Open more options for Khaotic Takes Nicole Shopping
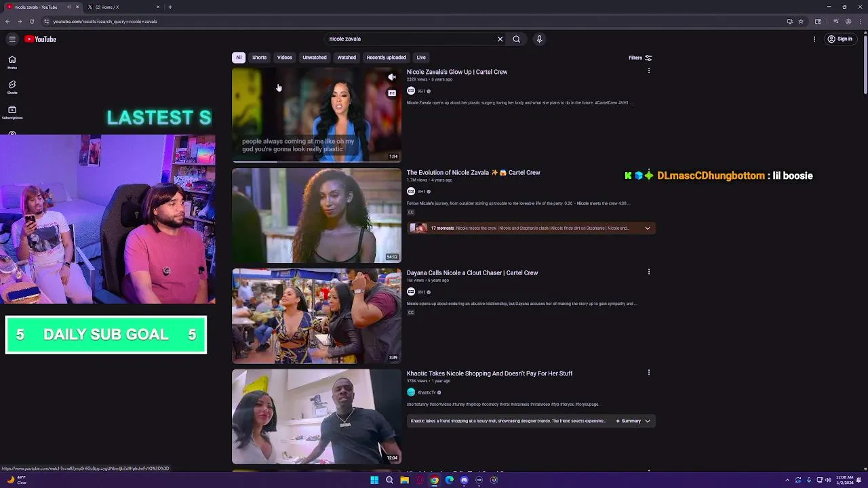Screen dimensions: 868x488 pyautogui.click(x=649, y=373)
